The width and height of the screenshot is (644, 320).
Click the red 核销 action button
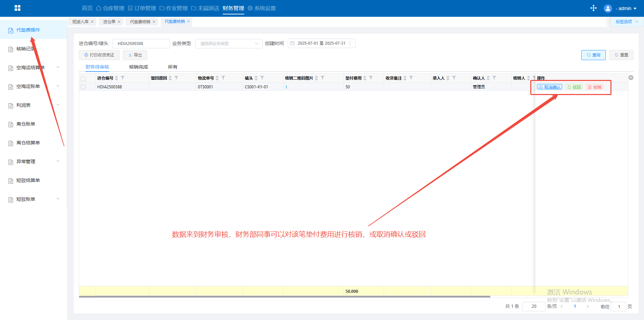(594, 87)
